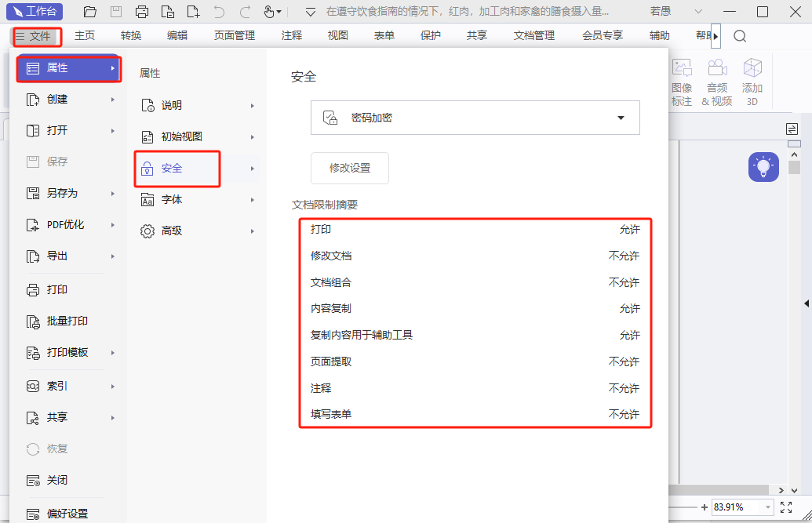The width and height of the screenshot is (812, 523).
Task: Open a file using the folder icon
Action: coord(89,11)
